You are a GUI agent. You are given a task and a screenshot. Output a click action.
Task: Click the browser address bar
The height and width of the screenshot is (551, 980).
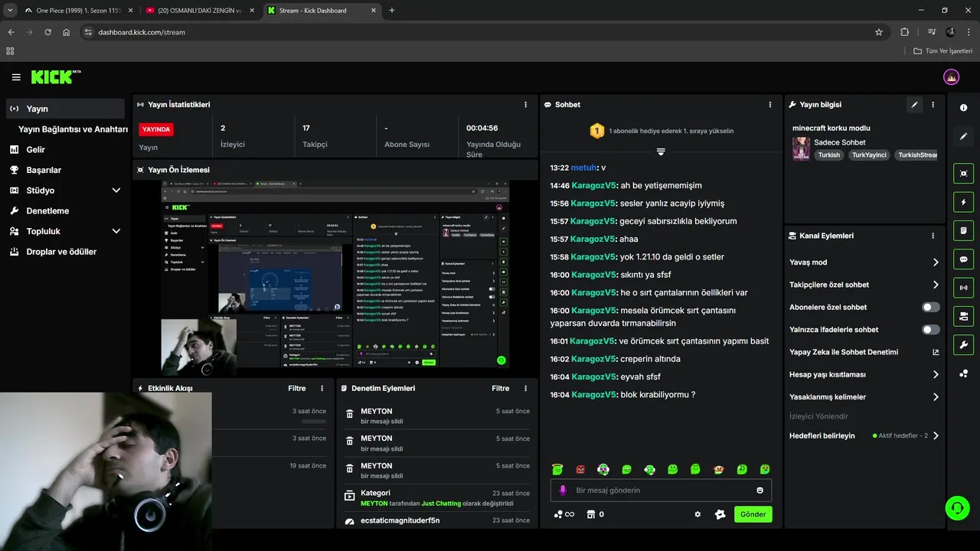(482, 32)
